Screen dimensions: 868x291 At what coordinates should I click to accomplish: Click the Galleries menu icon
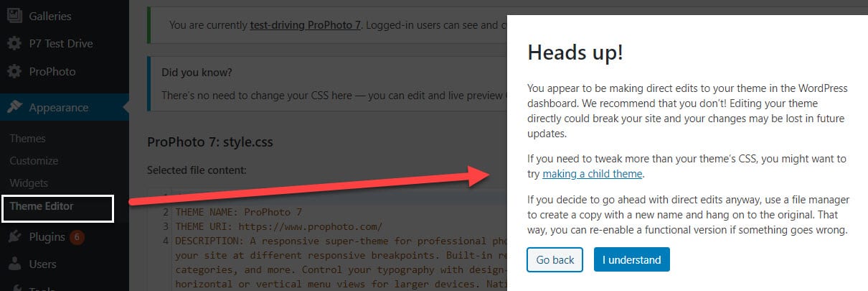pyautogui.click(x=14, y=16)
